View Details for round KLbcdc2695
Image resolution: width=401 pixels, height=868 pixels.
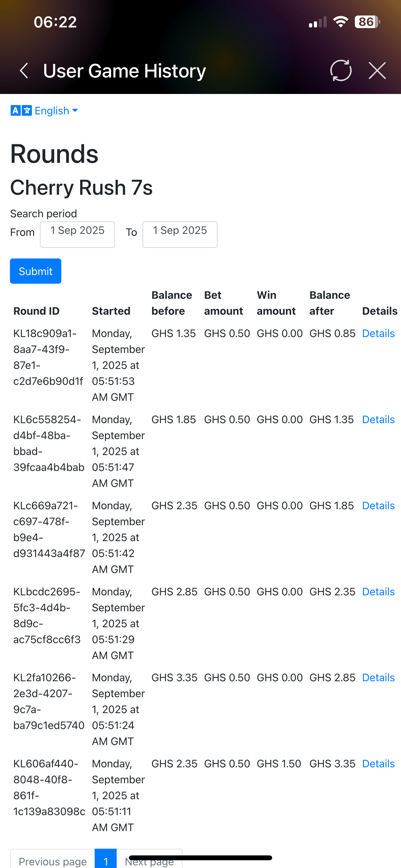pos(378,592)
